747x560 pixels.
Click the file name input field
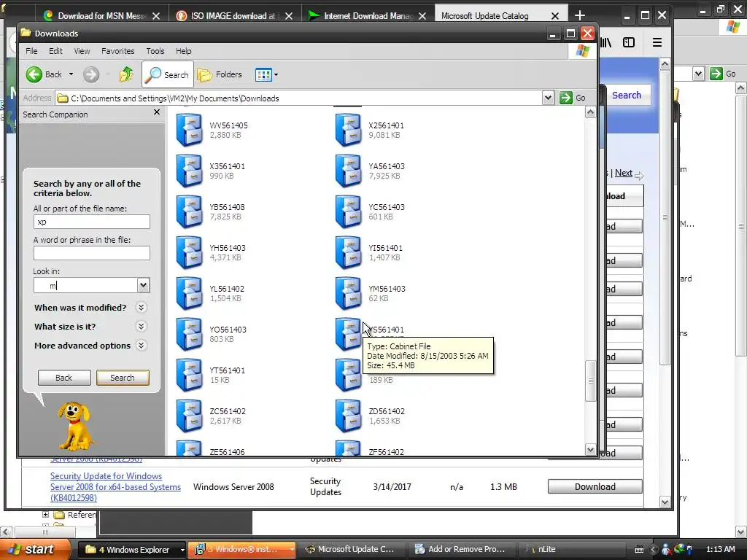point(91,222)
